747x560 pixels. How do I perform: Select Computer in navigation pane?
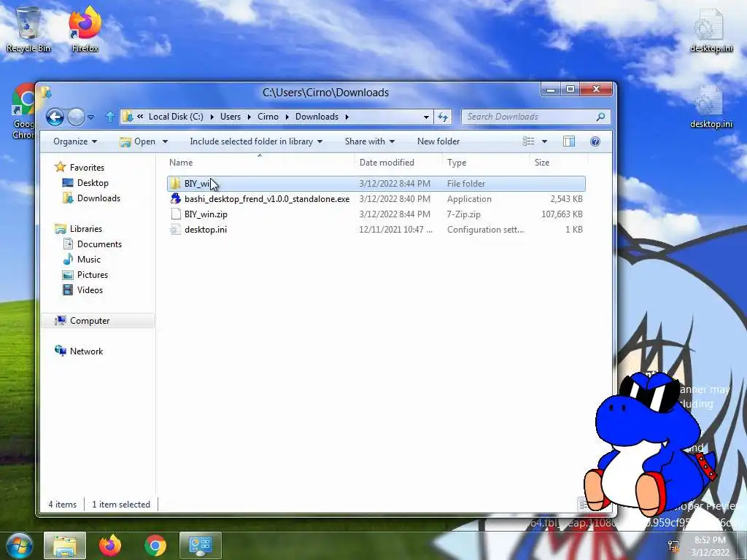90,321
